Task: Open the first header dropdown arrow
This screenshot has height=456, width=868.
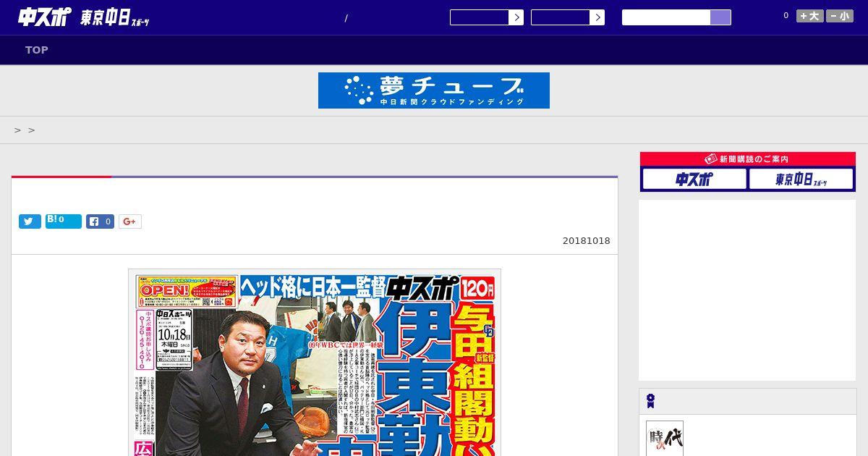Action: coord(516,17)
